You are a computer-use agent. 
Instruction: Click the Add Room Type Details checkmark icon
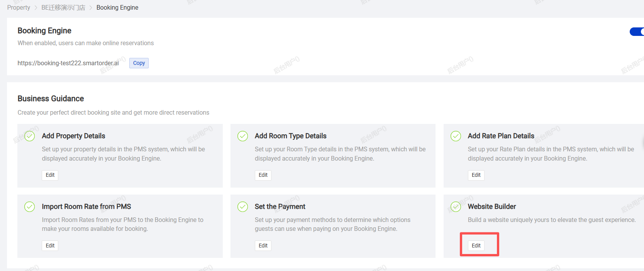point(243,136)
